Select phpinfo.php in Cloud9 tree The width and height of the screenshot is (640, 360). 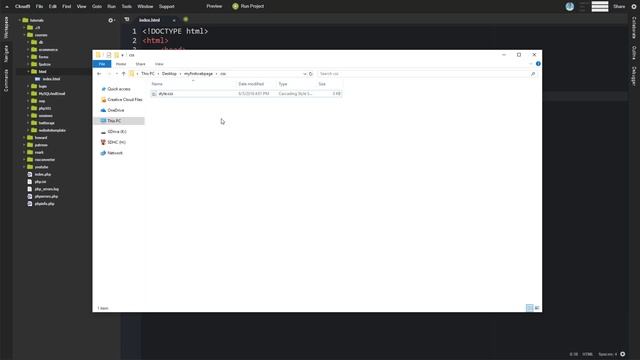tap(44, 204)
